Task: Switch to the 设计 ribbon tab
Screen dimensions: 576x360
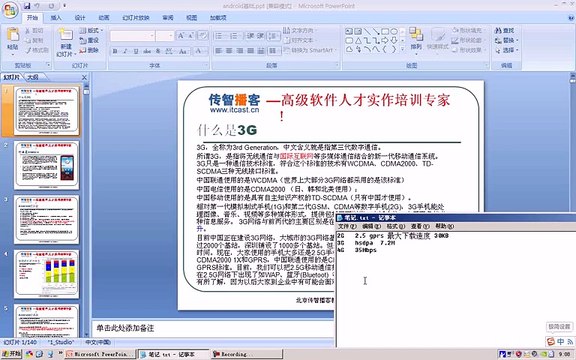Action: click(x=80, y=18)
